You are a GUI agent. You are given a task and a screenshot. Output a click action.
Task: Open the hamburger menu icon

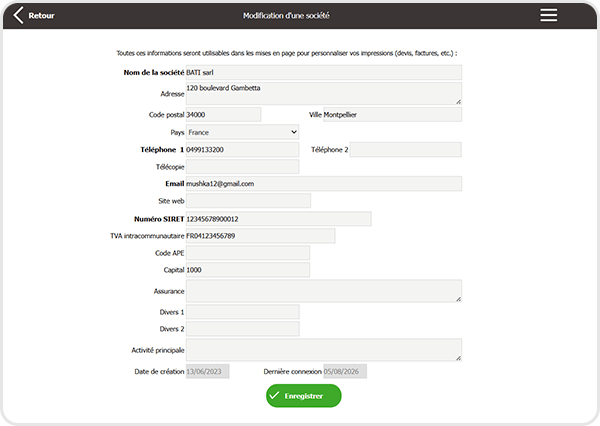click(x=548, y=15)
